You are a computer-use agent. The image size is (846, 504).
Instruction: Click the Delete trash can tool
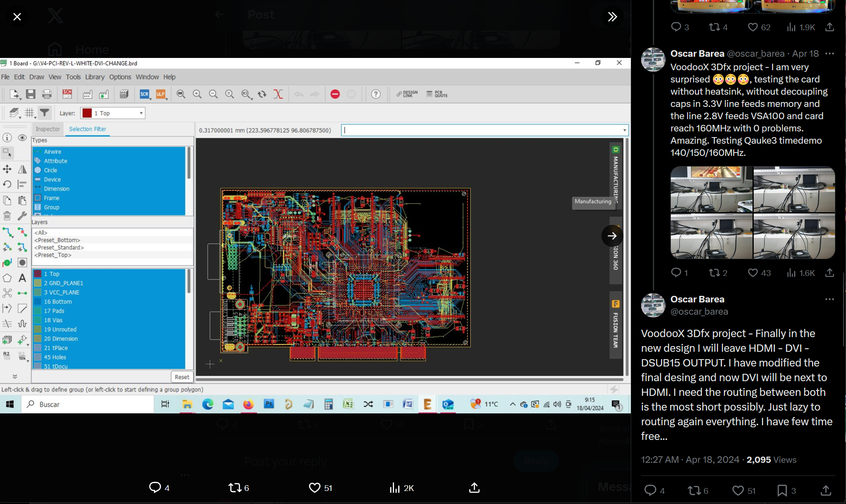pyautogui.click(x=7, y=216)
